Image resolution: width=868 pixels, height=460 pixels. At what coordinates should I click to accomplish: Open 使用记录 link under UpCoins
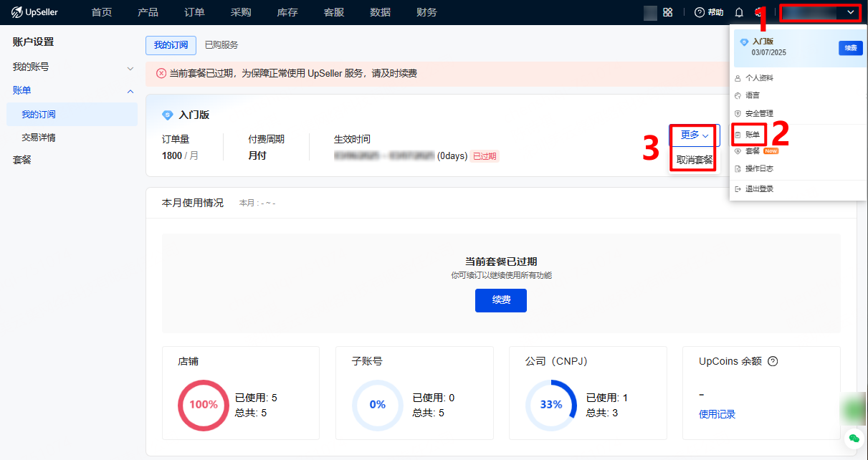(x=717, y=414)
